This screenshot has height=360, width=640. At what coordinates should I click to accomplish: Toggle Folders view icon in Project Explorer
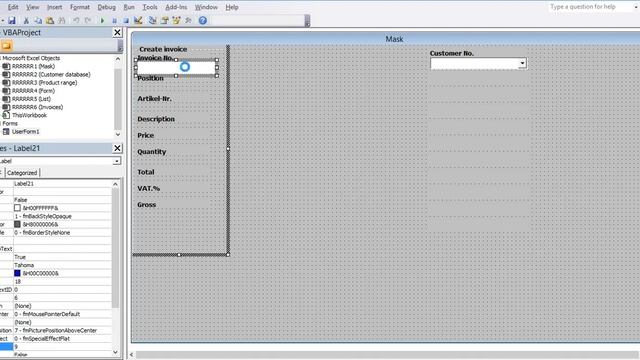(x=6, y=46)
